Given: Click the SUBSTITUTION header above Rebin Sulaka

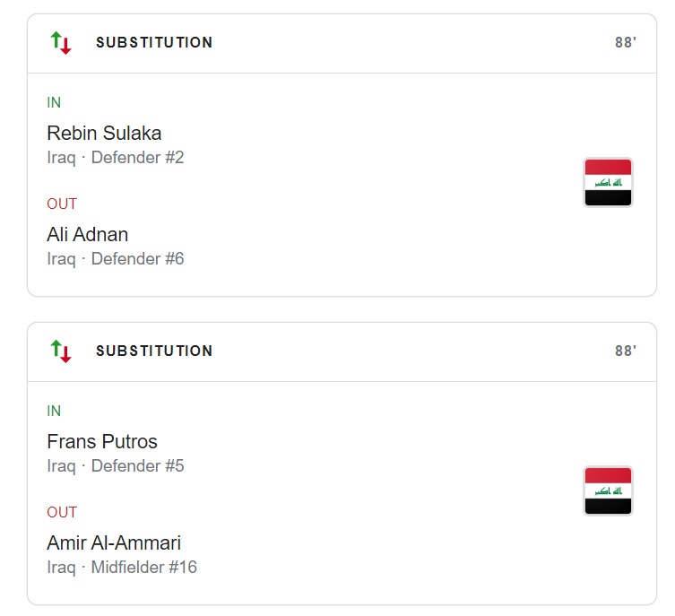Looking at the screenshot, I should click(154, 42).
